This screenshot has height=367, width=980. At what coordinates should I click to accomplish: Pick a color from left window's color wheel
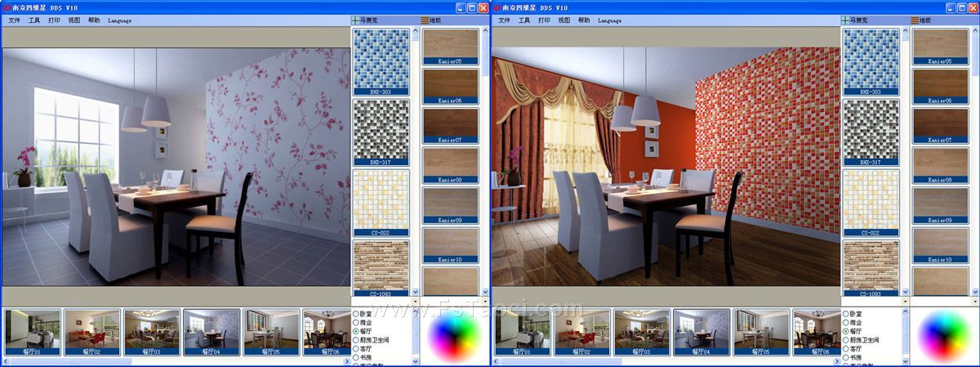455,335
